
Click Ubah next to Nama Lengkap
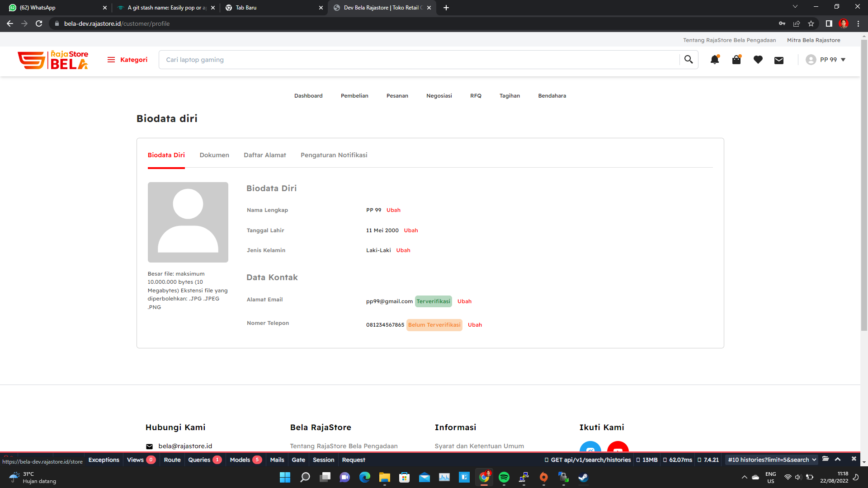[x=393, y=210]
